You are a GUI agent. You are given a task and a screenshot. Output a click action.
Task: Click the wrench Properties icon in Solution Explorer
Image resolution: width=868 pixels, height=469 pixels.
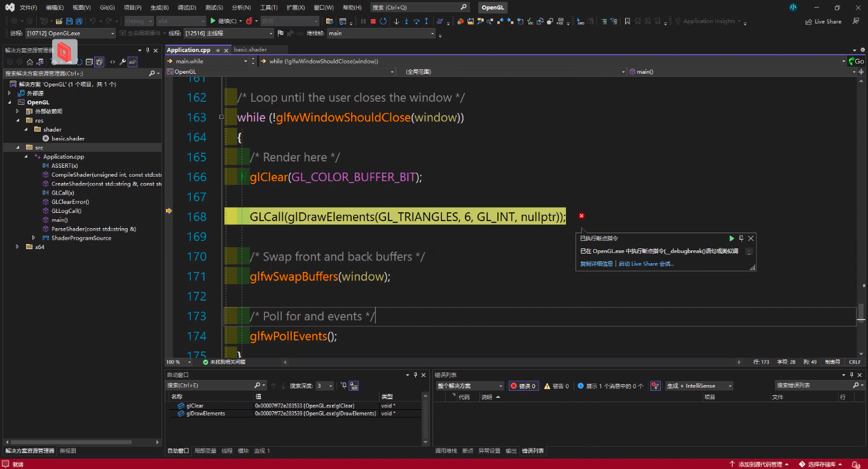click(123, 62)
